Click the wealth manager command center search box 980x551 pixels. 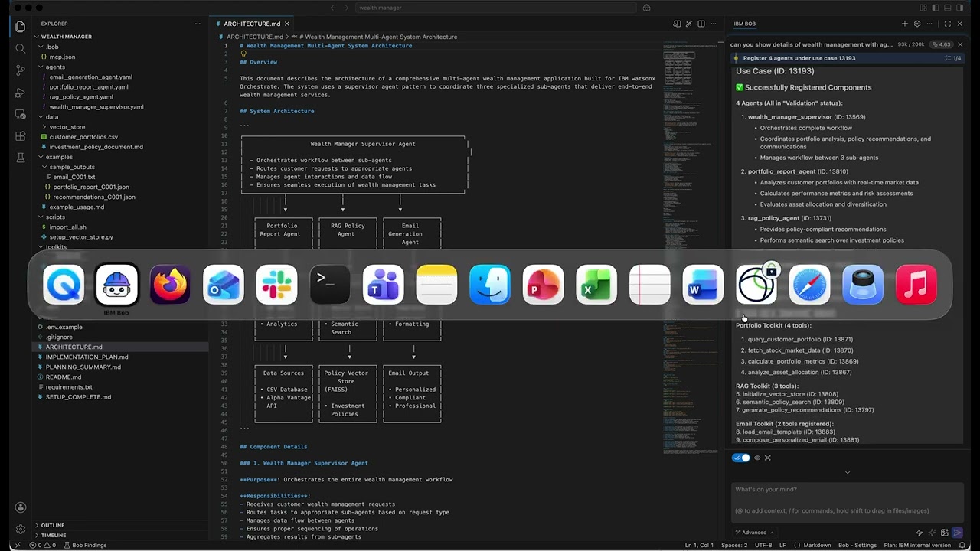[495, 8]
